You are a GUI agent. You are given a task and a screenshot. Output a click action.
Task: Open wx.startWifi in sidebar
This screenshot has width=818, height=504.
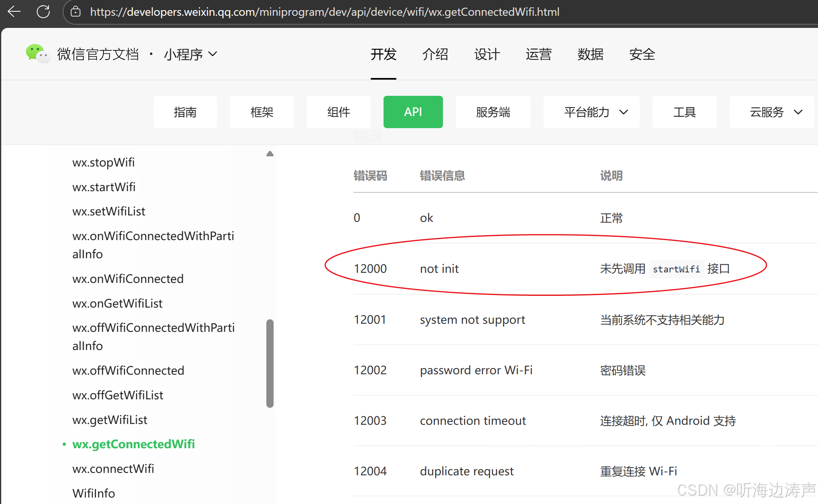click(x=104, y=187)
